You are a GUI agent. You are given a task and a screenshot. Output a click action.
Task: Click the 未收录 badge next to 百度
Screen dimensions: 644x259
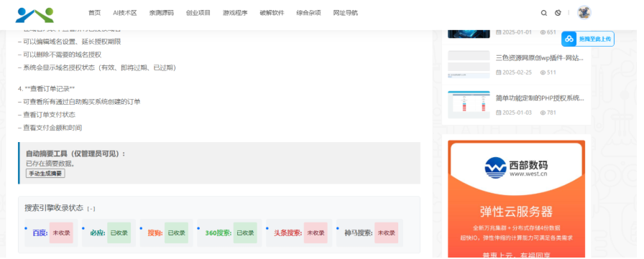(x=61, y=233)
